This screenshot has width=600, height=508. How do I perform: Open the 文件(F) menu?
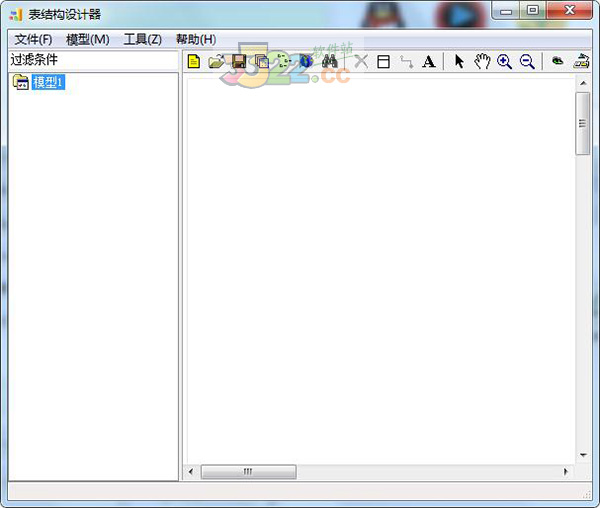tap(33, 39)
